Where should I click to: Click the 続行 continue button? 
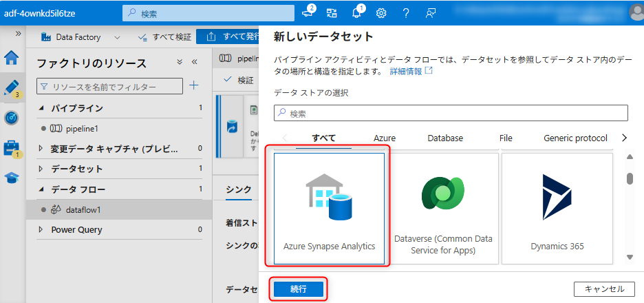299,289
